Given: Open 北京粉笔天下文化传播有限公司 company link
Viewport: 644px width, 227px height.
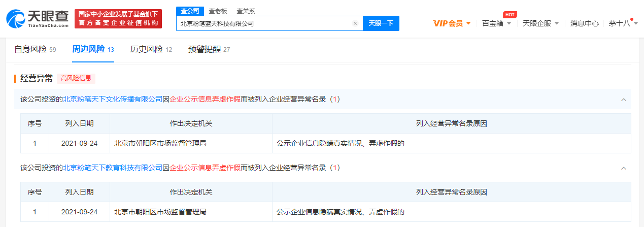Looking at the screenshot, I should [x=112, y=100].
